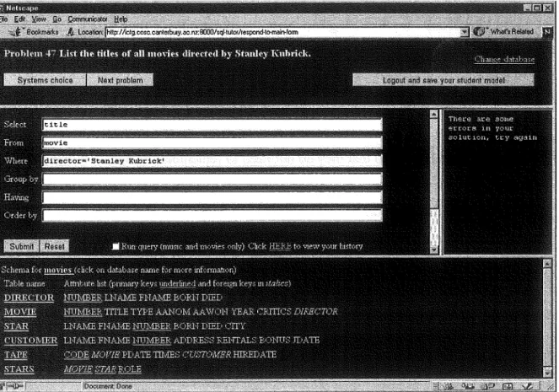Viewport: 559px width, 392px height.
Task: Click the Next problem button
Action: (x=120, y=80)
